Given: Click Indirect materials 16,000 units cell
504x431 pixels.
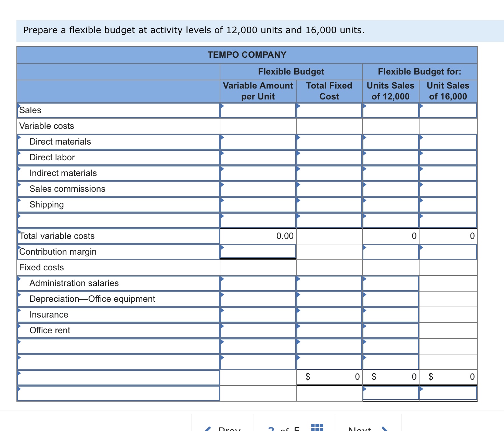Looking at the screenshot, I should click(x=448, y=173).
